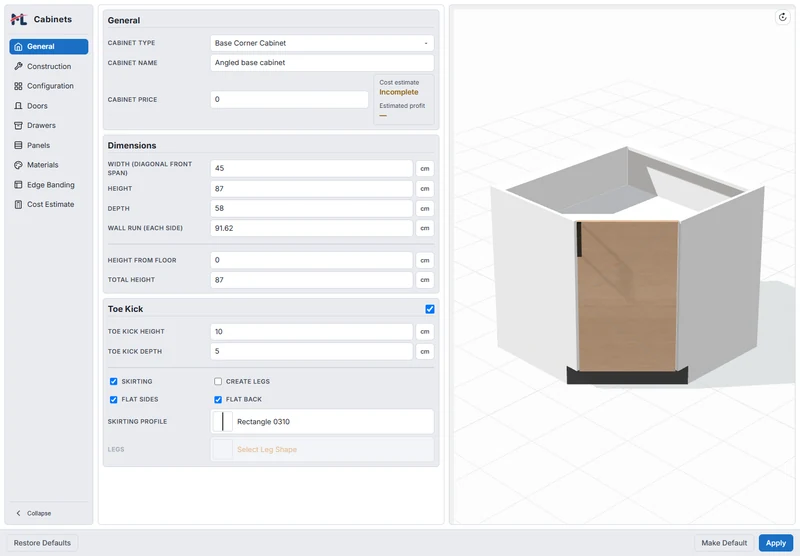Open the Select Leg Shape selector

pyautogui.click(x=322, y=449)
